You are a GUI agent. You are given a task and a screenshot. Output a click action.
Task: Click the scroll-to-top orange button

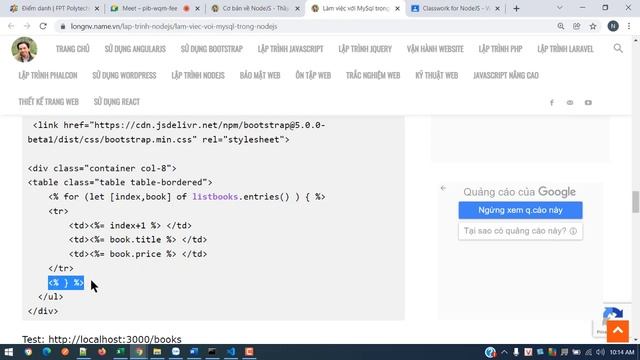(x=618, y=331)
